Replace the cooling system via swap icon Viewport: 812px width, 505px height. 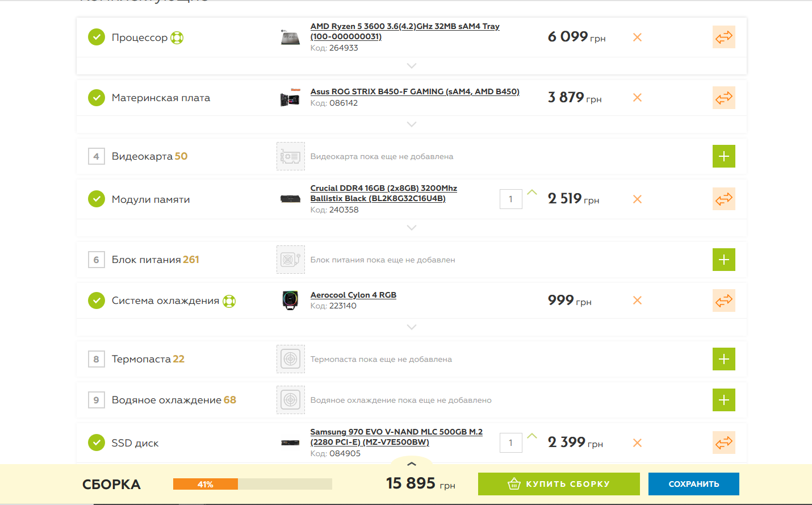724,301
